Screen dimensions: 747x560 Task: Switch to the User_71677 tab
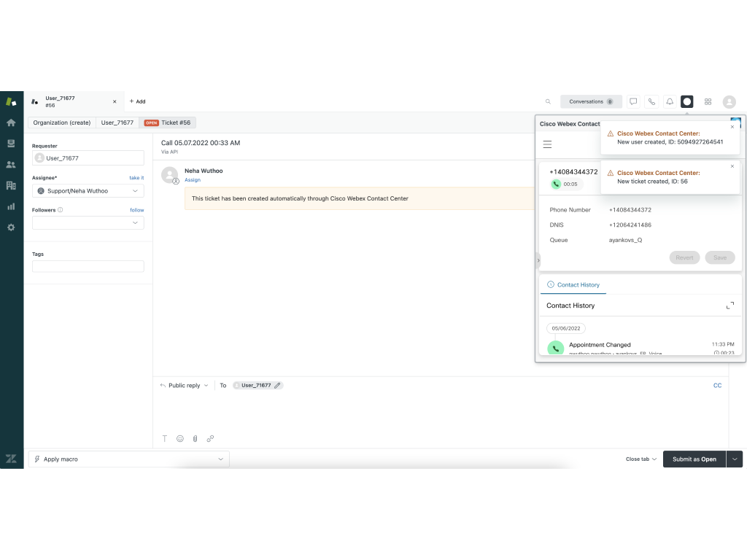tap(117, 122)
